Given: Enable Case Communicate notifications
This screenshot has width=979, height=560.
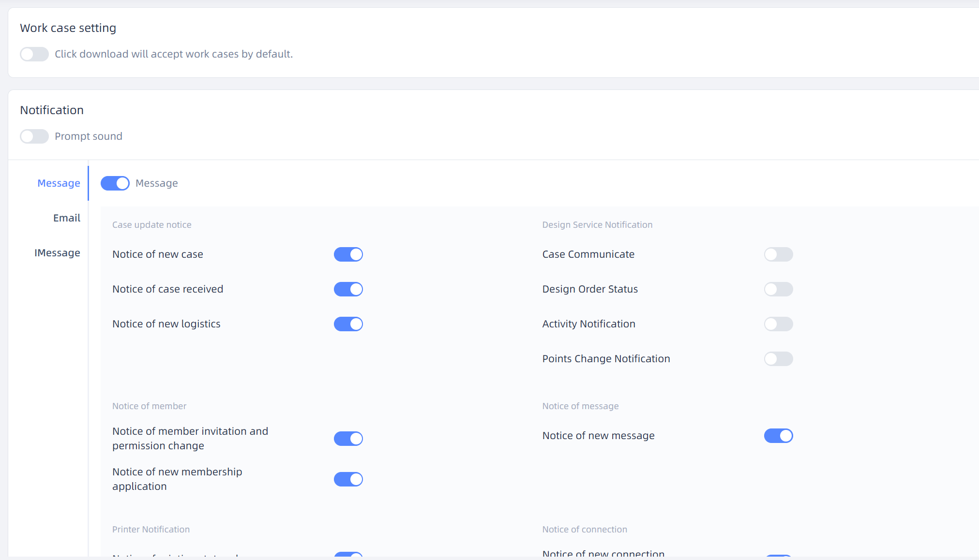Looking at the screenshot, I should pyautogui.click(x=778, y=254).
